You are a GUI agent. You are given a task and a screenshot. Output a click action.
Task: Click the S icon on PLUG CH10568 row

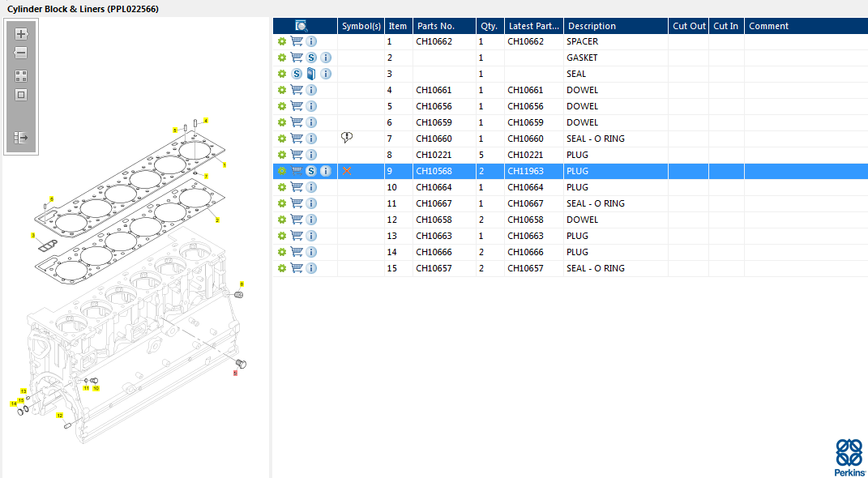pos(312,171)
